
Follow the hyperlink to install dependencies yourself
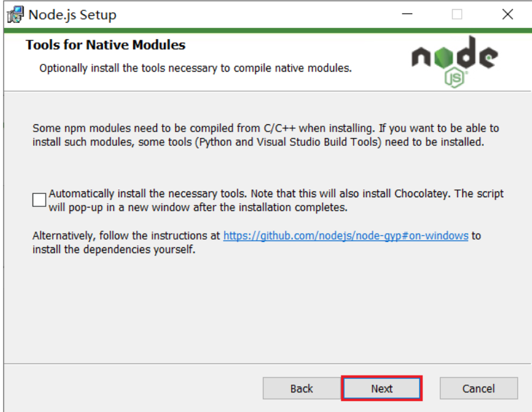pos(346,236)
